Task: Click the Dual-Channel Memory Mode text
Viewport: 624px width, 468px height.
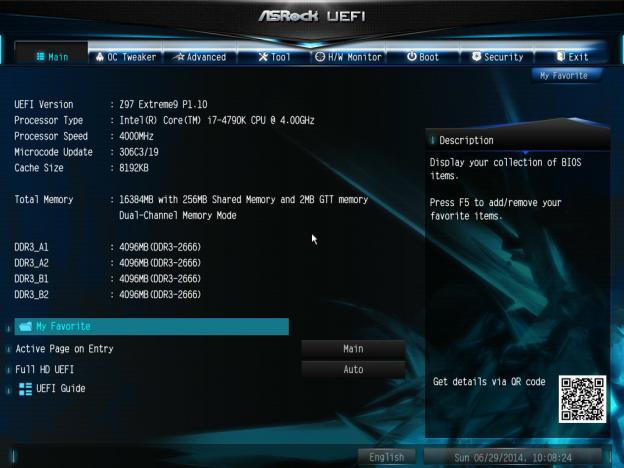Action: (x=177, y=215)
